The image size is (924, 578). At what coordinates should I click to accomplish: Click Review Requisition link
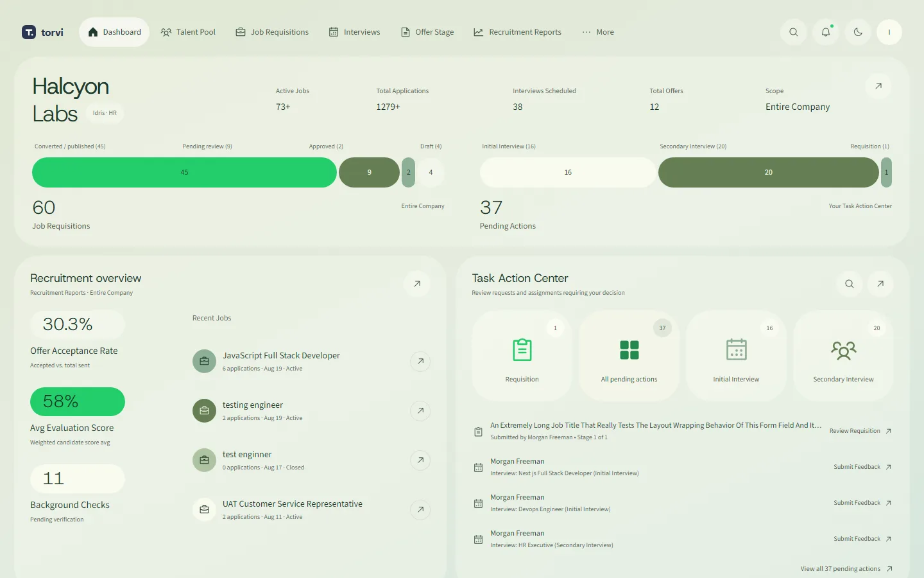point(860,431)
